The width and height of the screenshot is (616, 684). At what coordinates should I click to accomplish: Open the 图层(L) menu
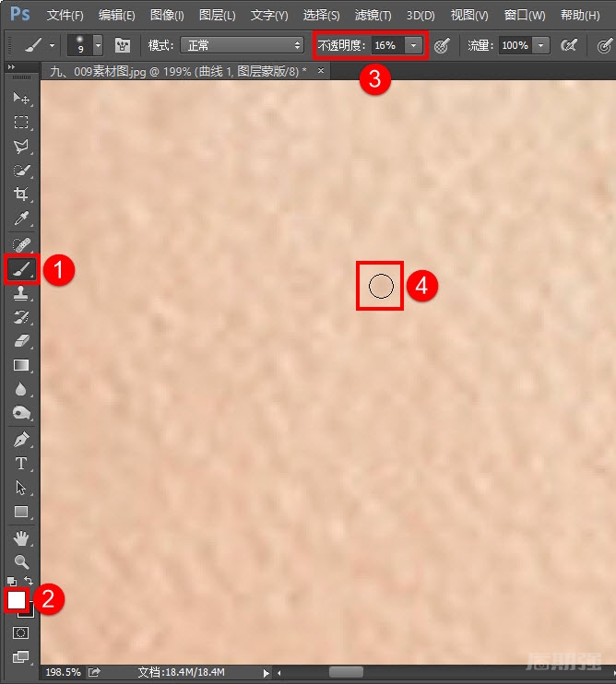tap(218, 16)
